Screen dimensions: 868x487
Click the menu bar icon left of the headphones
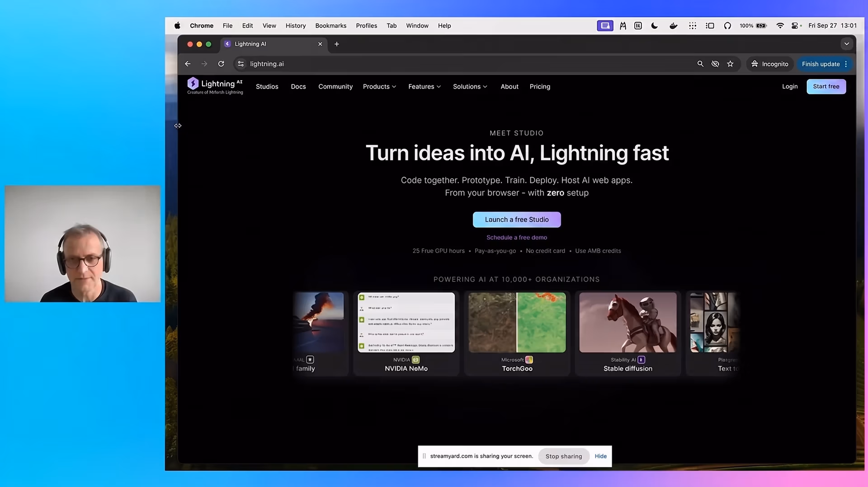pyautogui.click(x=710, y=26)
